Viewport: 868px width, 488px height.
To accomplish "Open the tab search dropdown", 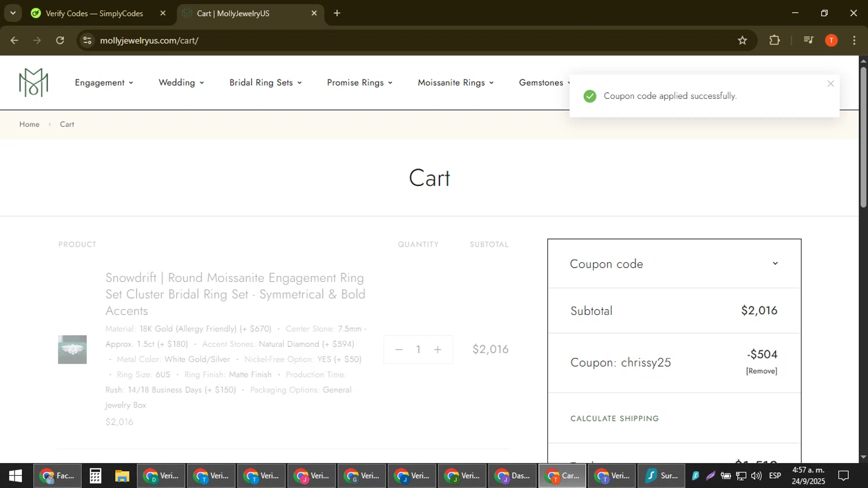I will point(13,13).
